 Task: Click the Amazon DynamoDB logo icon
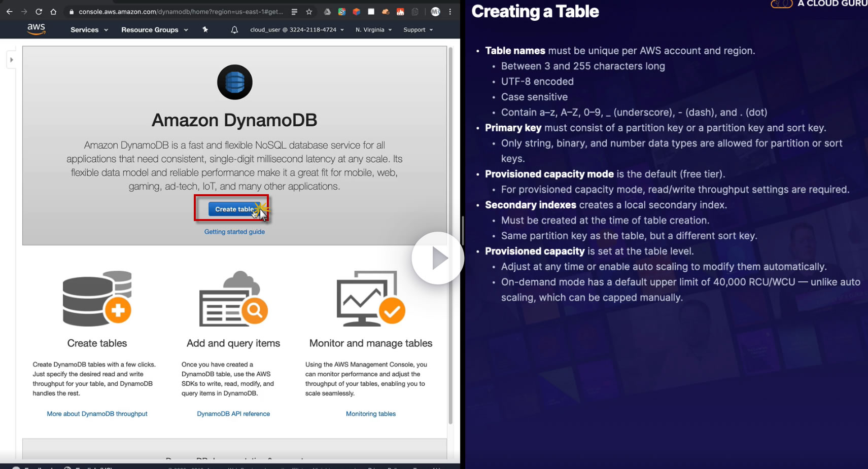(235, 82)
